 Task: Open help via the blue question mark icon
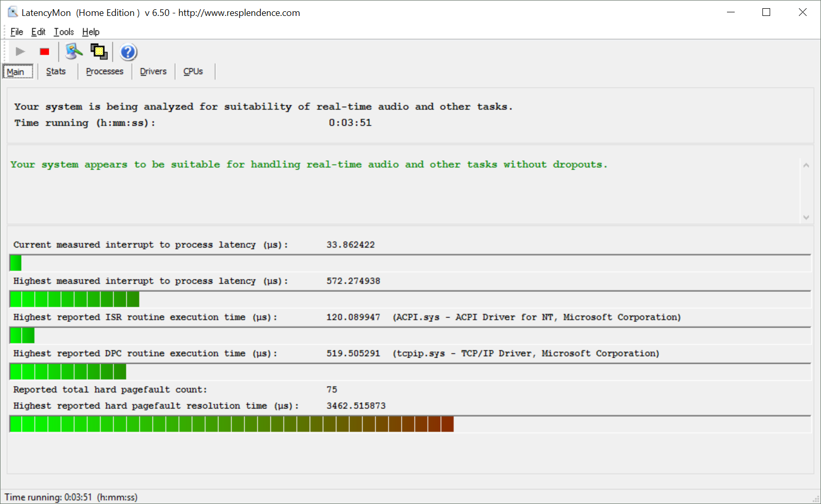[128, 52]
